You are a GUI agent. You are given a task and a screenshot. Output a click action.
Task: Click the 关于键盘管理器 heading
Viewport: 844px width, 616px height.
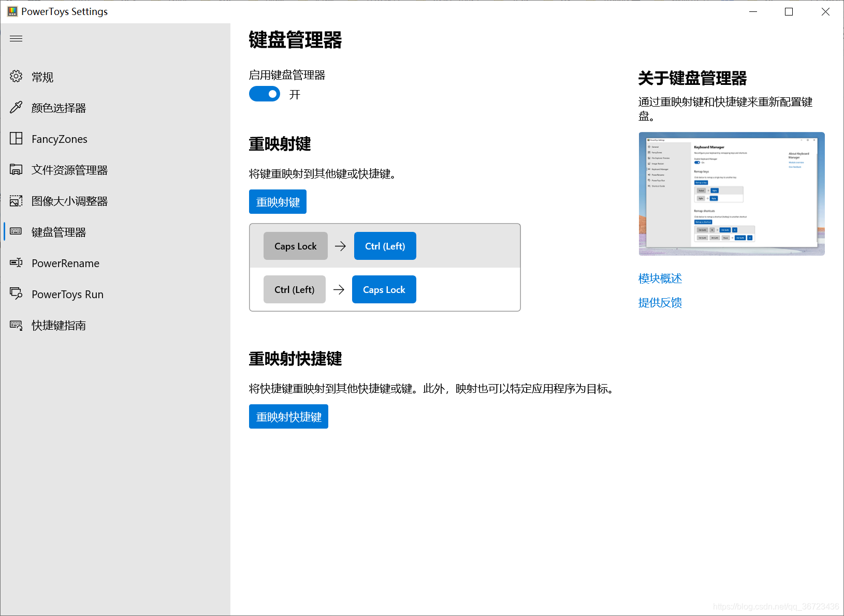pyautogui.click(x=692, y=78)
